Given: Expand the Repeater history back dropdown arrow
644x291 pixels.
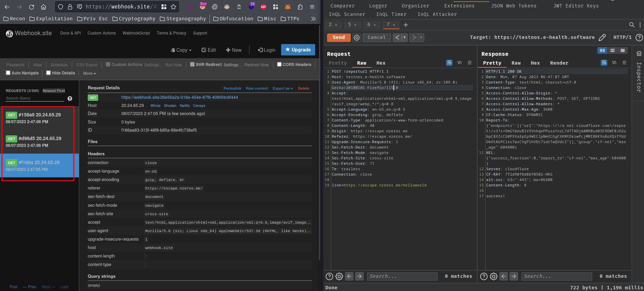Looking at the screenshot, I should 404,38.
